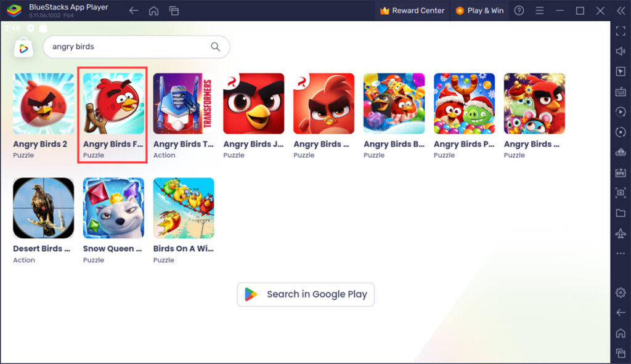Click the Android home icon in the sidebar
The image size is (631, 364).
621,333
